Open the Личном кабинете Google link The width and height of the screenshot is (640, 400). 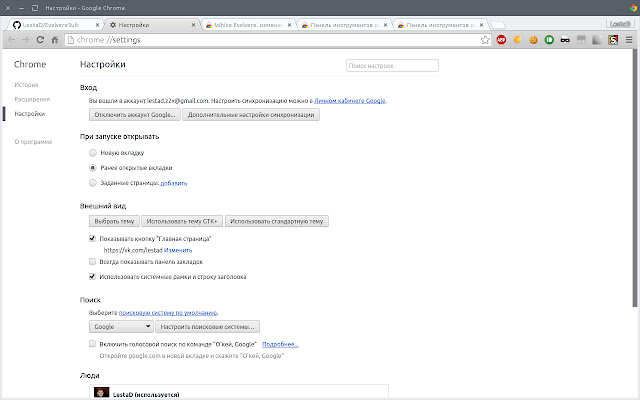(x=350, y=100)
